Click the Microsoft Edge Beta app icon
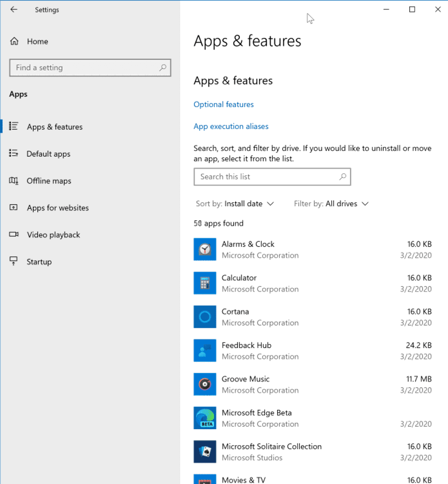 (205, 418)
